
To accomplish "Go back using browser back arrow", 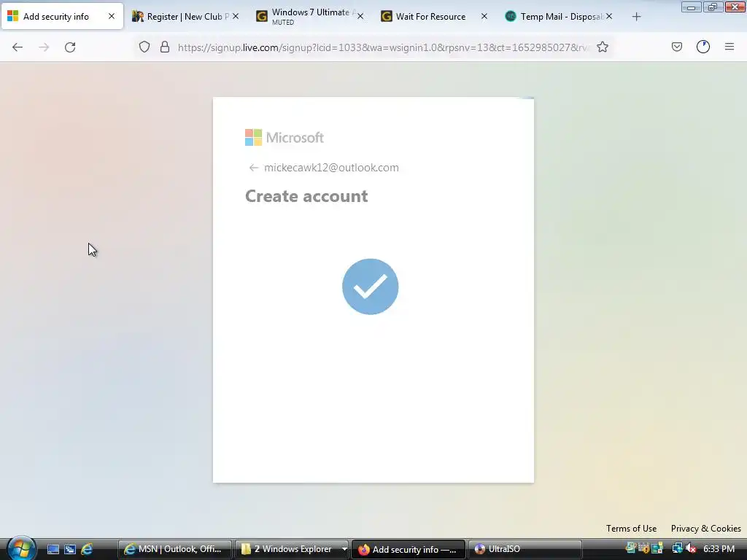I will pos(18,47).
